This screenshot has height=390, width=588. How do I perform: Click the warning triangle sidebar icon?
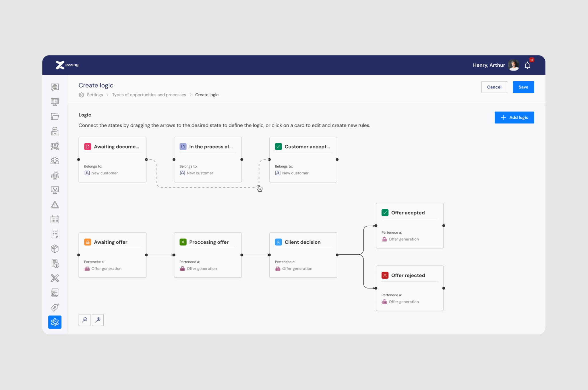point(55,205)
